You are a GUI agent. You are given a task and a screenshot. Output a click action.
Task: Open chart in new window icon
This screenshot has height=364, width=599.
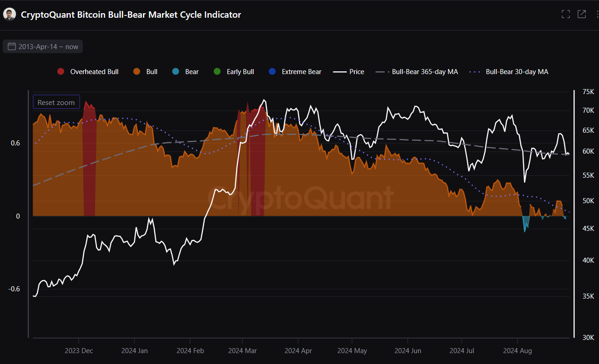(x=582, y=14)
